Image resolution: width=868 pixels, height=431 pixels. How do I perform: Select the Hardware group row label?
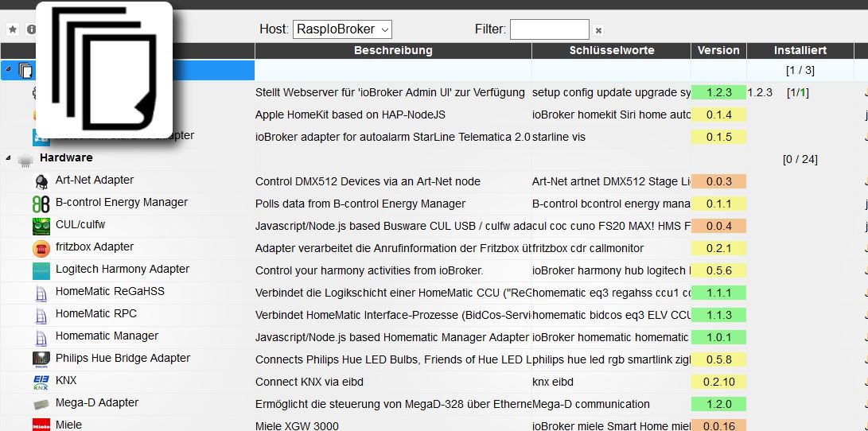tap(66, 157)
